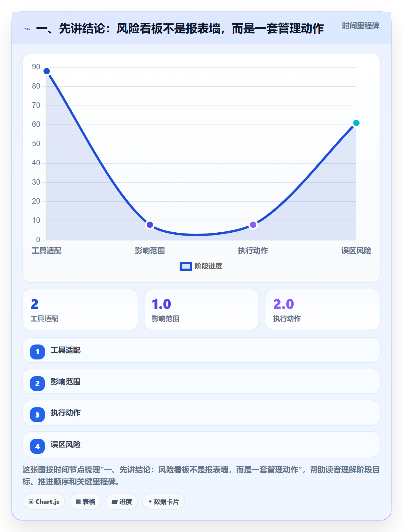
Task: Click the 执行动作 x-axis label
Action: [253, 251]
